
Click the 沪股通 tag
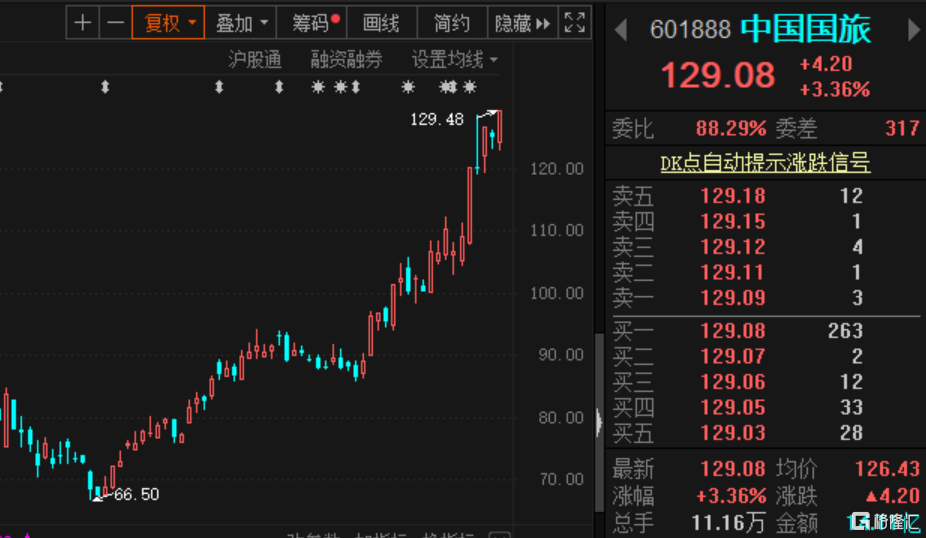(x=255, y=59)
